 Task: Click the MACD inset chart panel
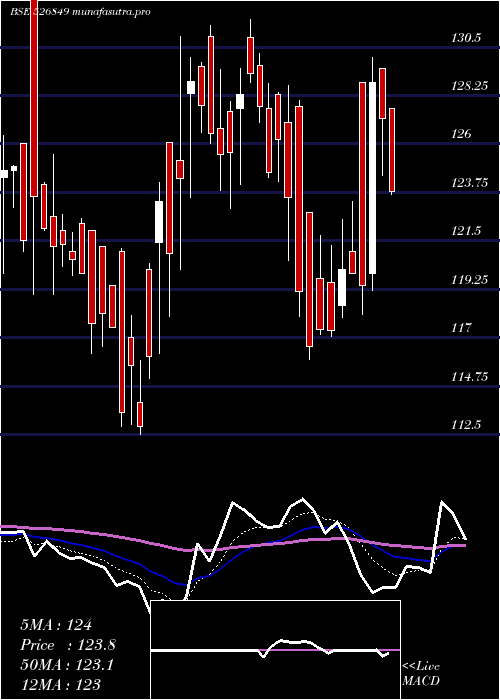click(x=275, y=650)
